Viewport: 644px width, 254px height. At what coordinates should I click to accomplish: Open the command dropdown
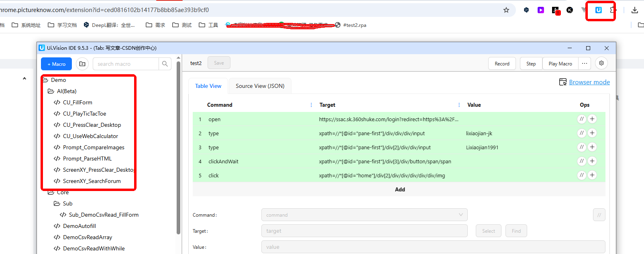point(364,215)
